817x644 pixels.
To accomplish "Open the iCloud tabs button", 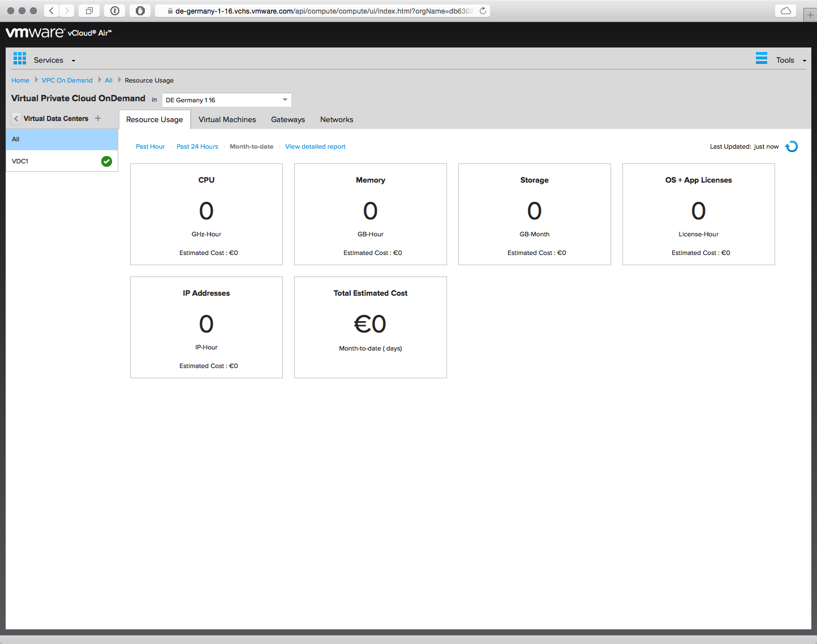I will [x=785, y=11].
